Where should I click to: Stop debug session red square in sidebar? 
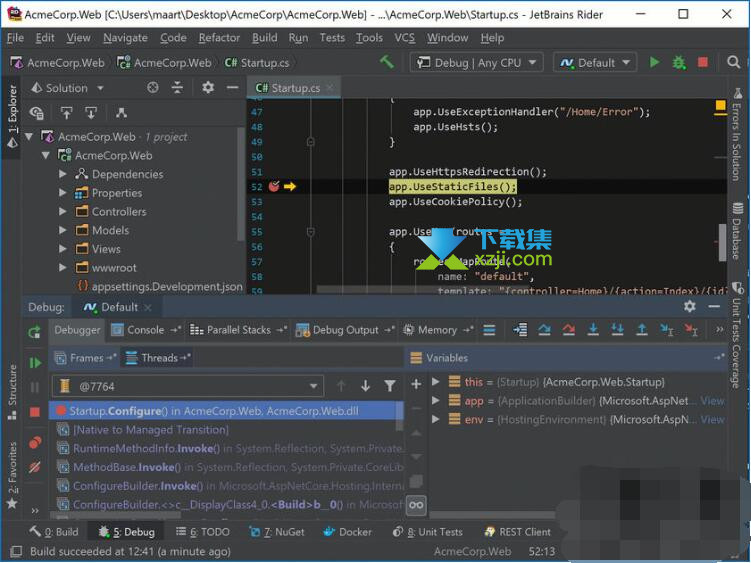pos(35,412)
